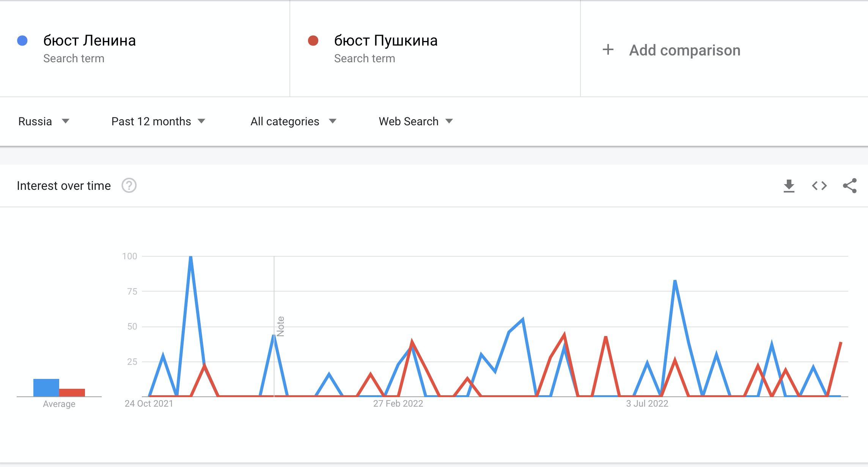Download the Interest over time data

[x=789, y=186]
